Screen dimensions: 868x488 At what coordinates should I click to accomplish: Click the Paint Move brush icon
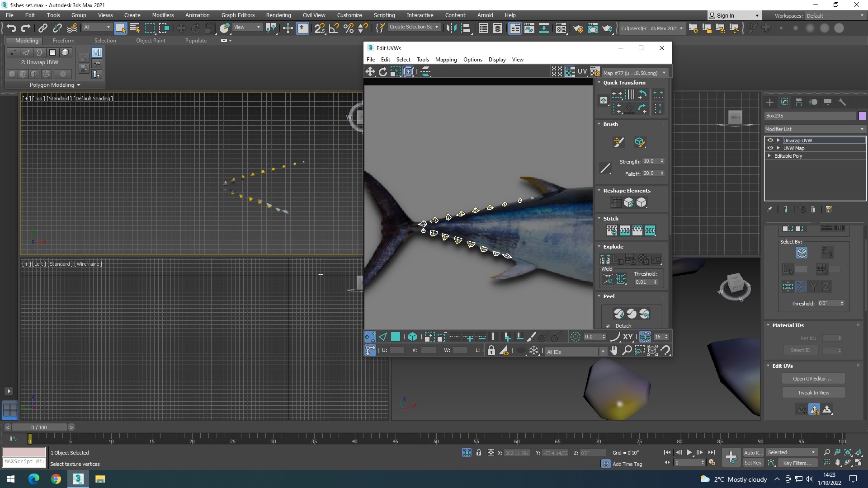tap(618, 142)
